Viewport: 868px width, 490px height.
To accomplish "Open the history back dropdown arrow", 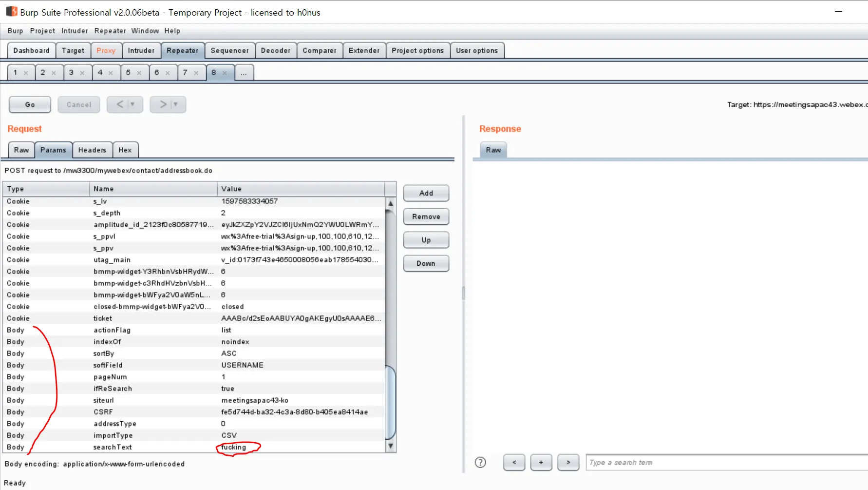I will [x=133, y=104].
